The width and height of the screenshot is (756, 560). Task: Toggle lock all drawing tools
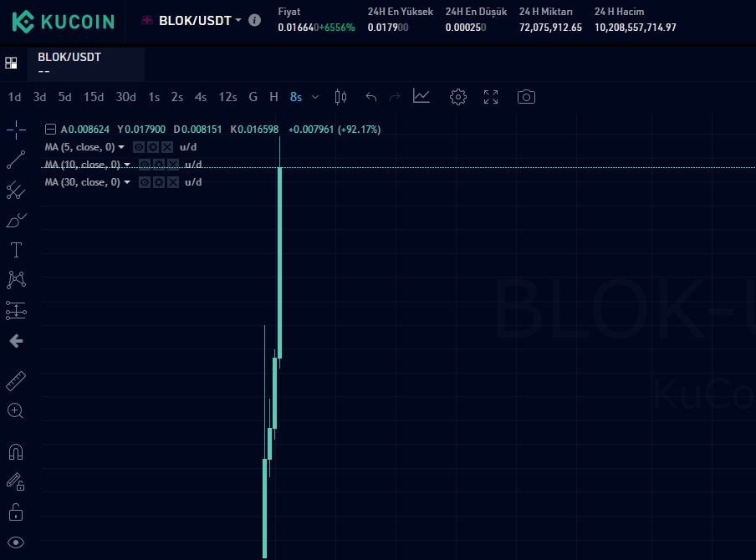click(x=16, y=512)
